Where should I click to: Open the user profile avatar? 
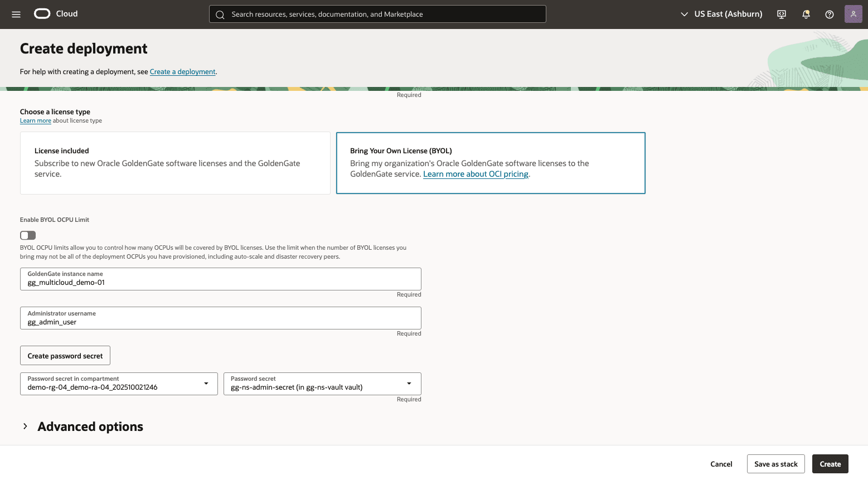click(853, 13)
